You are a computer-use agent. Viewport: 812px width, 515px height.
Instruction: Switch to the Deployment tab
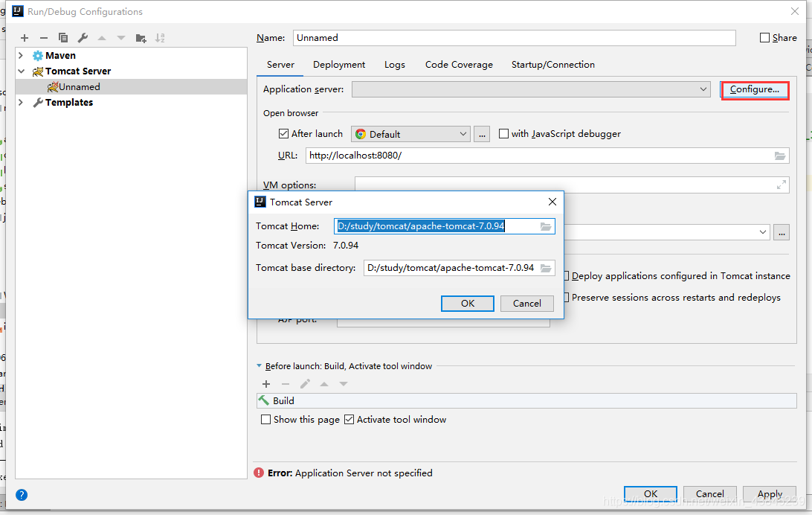pyautogui.click(x=339, y=65)
